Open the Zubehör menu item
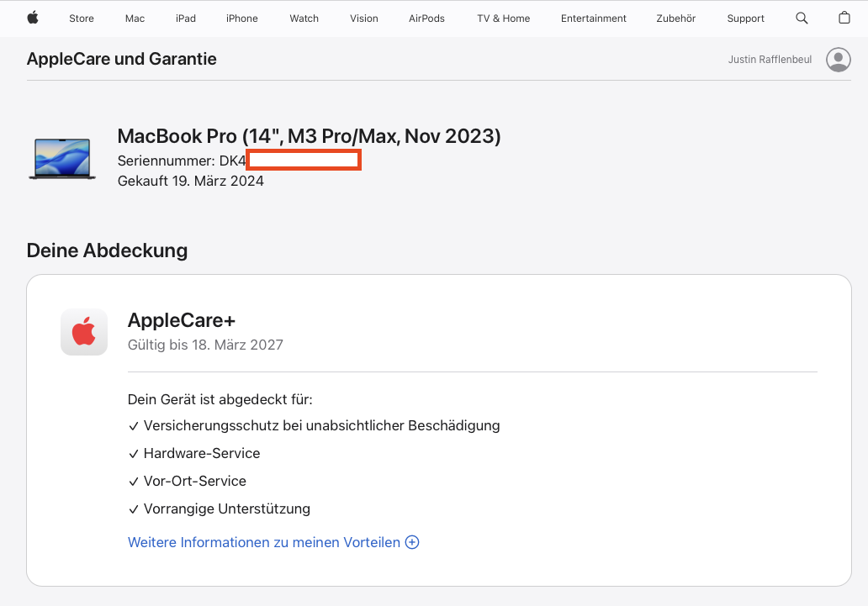This screenshot has width=868, height=606. 676,18
